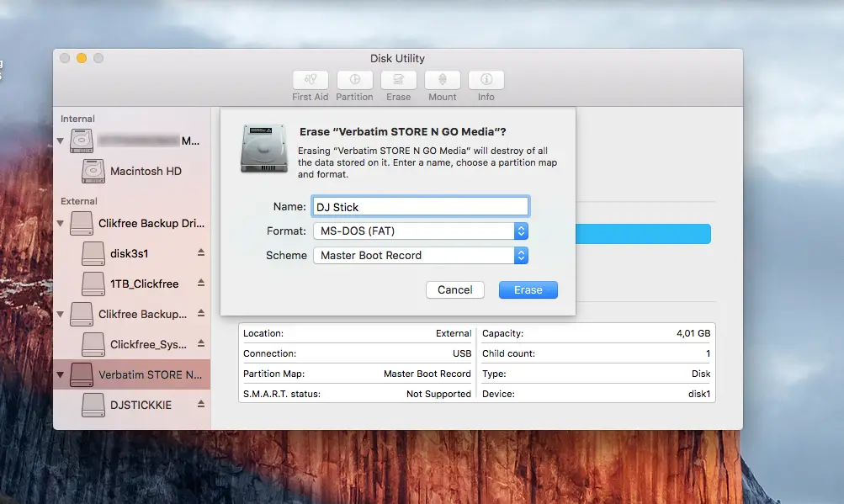Click the External section header in sidebar
The image size is (844, 504).
pyautogui.click(x=79, y=201)
